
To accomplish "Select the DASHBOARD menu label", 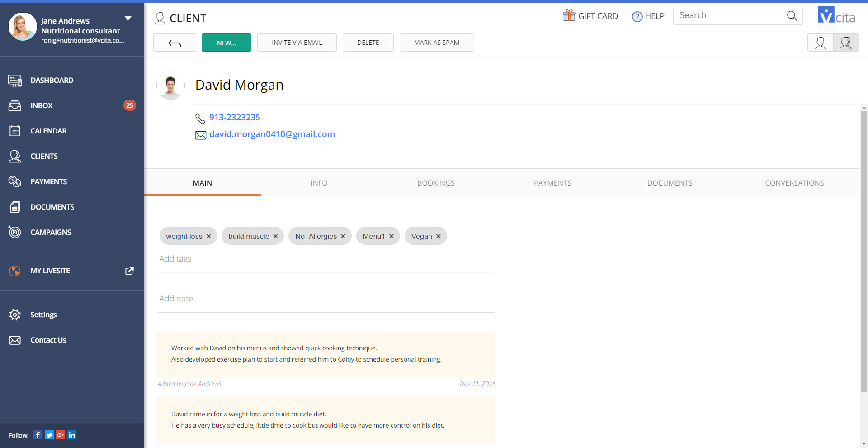I will tap(52, 80).
